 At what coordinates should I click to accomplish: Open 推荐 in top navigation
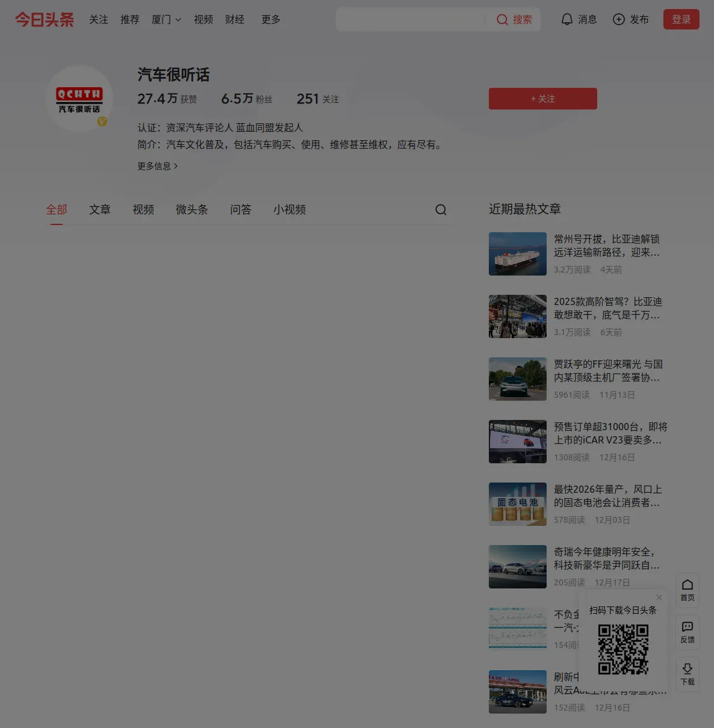click(x=130, y=19)
